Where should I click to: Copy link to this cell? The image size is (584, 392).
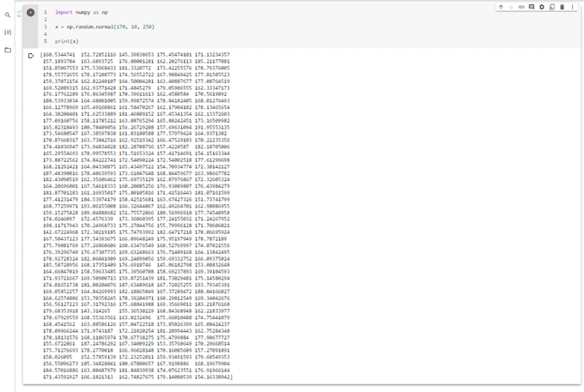[x=521, y=7]
